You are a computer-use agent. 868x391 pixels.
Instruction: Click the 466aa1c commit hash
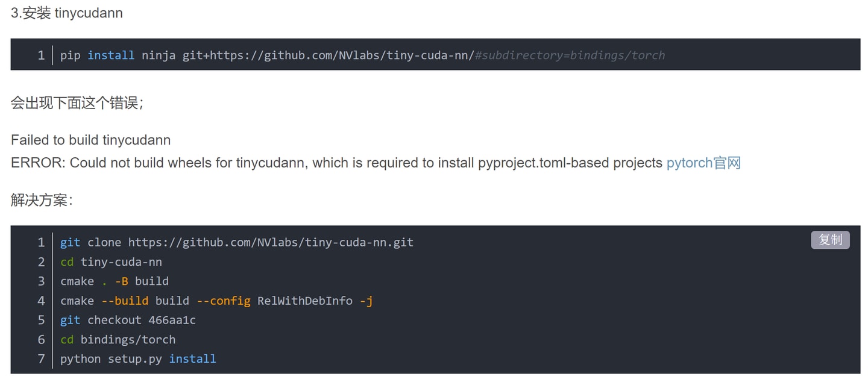172,320
